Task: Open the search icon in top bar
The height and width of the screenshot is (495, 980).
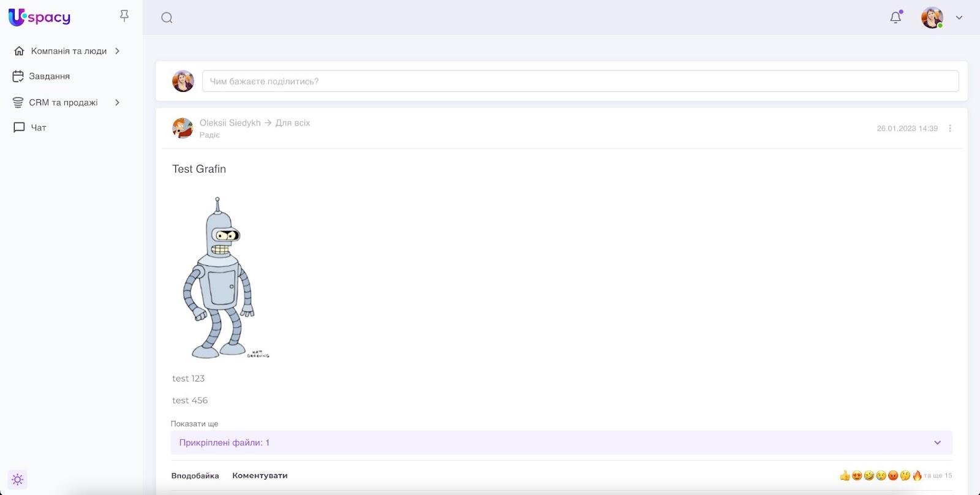Action: (167, 18)
